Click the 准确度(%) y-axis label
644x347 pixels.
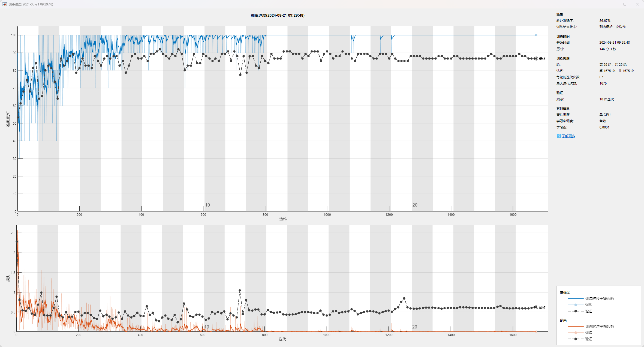click(8, 119)
